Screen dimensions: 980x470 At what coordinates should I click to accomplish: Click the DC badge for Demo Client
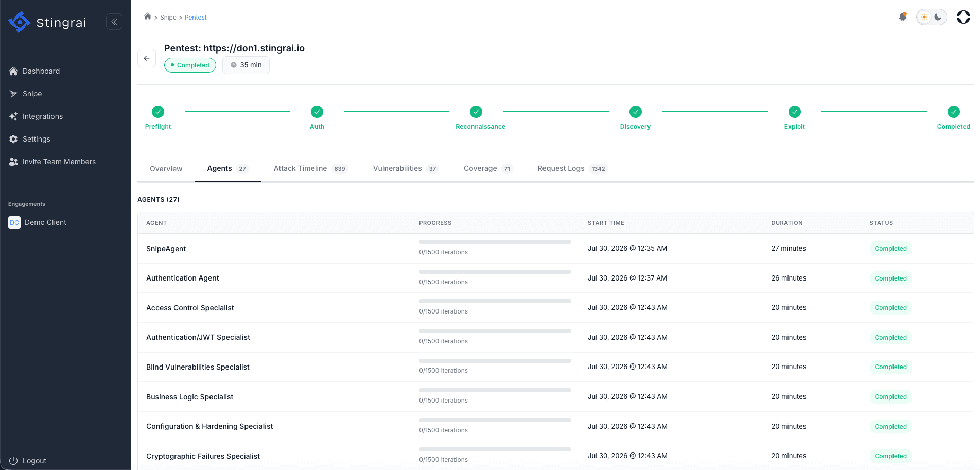(14, 222)
